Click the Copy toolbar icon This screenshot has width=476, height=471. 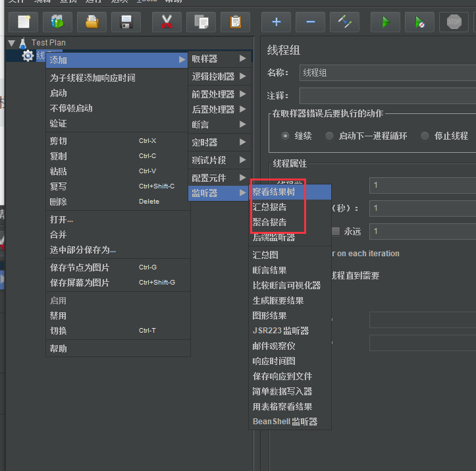[201, 22]
